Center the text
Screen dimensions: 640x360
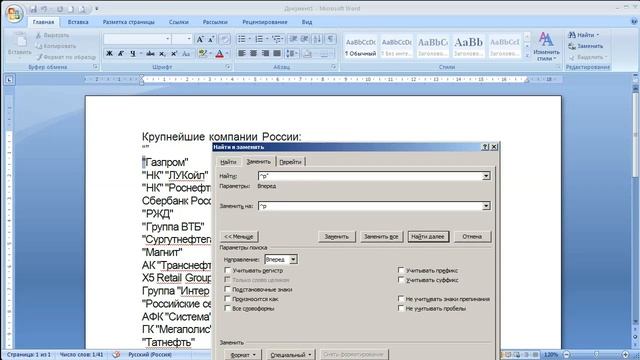[253, 53]
